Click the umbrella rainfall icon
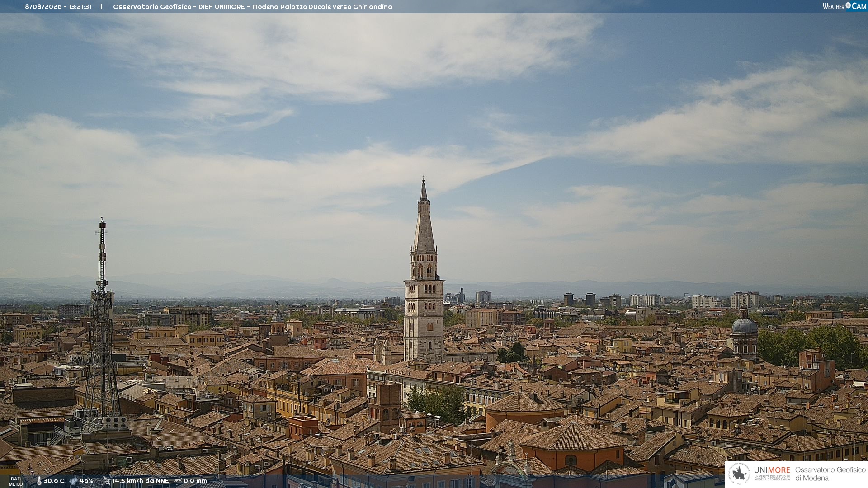868x488 pixels. click(x=178, y=481)
